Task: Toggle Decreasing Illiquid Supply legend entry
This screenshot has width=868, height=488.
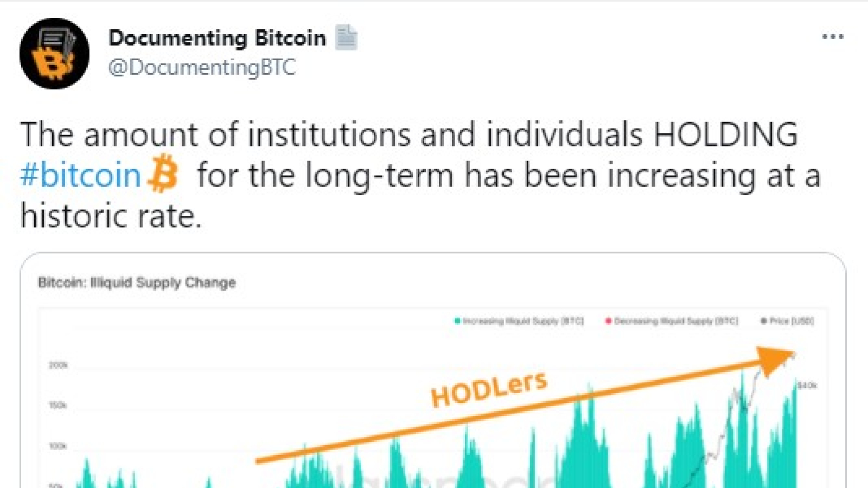Action: (x=672, y=321)
